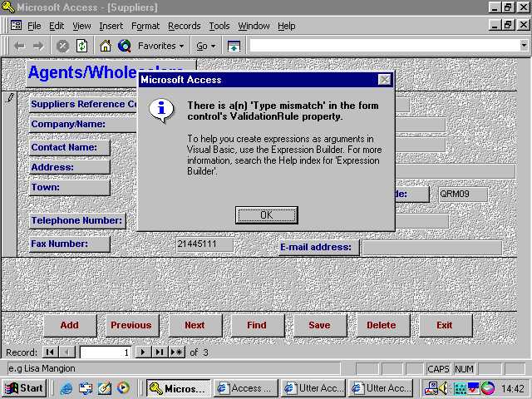Screen dimensions: 532x399
Task: Open the File menu
Action: point(34,26)
